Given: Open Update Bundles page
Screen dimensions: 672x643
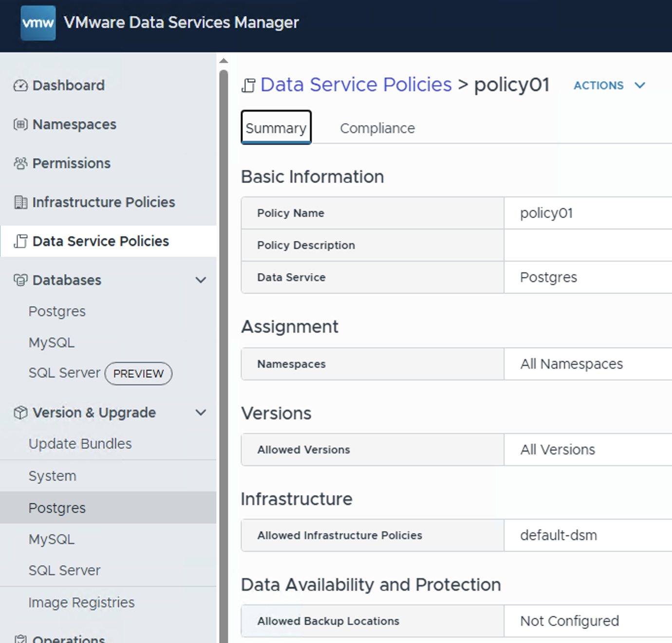Looking at the screenshot, I should point(80,444).
